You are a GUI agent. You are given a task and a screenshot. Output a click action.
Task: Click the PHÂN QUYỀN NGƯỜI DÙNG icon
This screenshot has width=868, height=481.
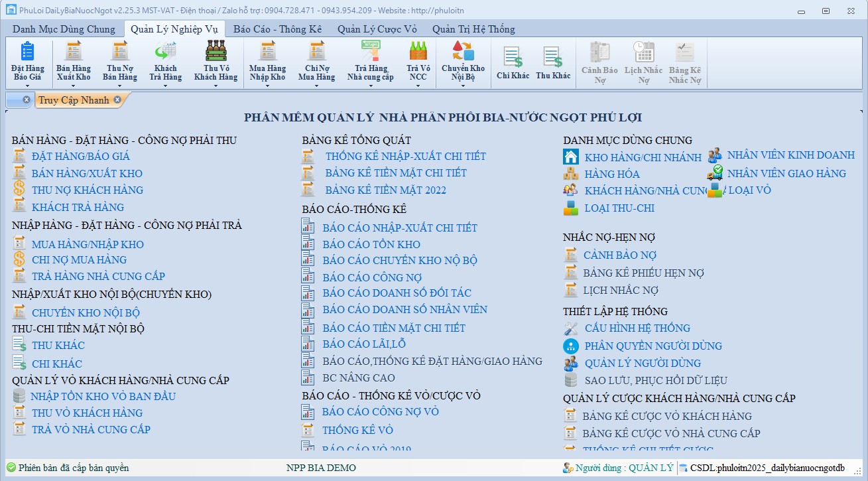(570, 346)
